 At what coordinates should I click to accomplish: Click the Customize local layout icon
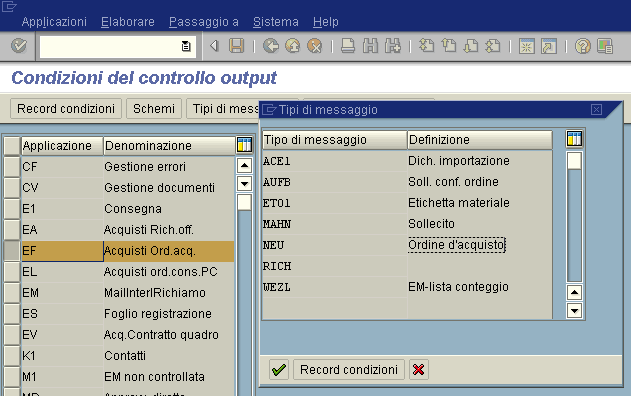pyautogui.click(x=604, y=46)
